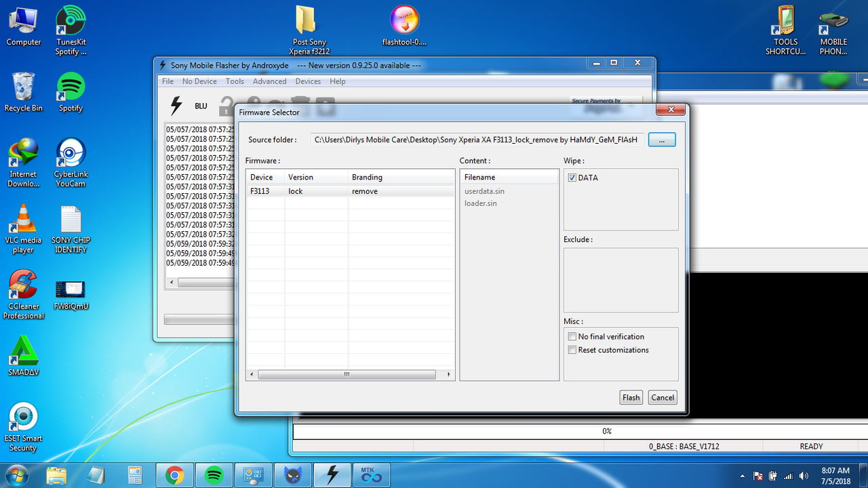This screenshot has height=488, width=868.
Task: Open Calculator from the taskbar
Action: point(135,475)
